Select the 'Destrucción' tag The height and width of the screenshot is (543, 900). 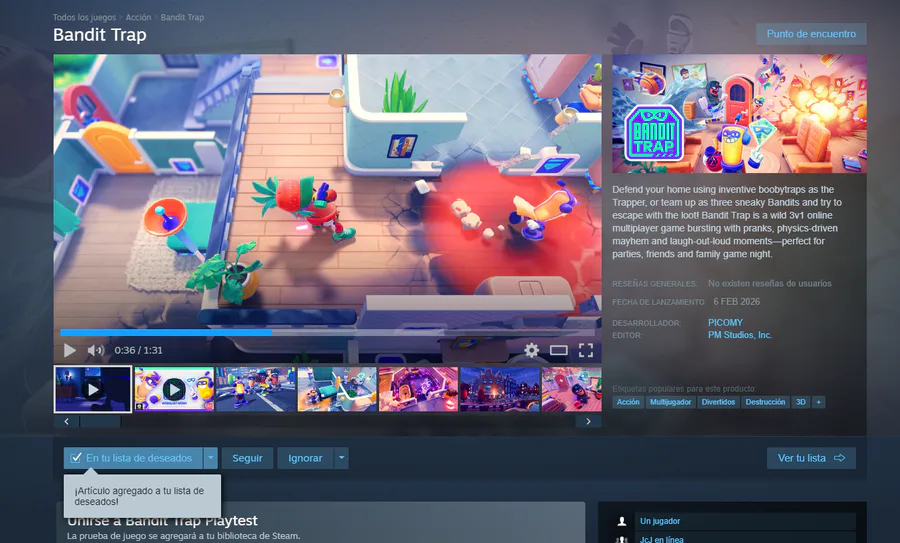tap(765, 402)
